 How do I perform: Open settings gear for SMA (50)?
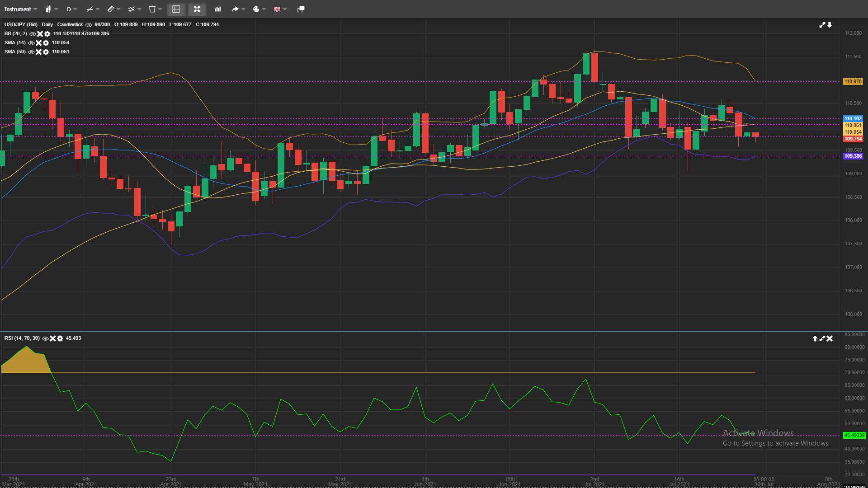46,52
